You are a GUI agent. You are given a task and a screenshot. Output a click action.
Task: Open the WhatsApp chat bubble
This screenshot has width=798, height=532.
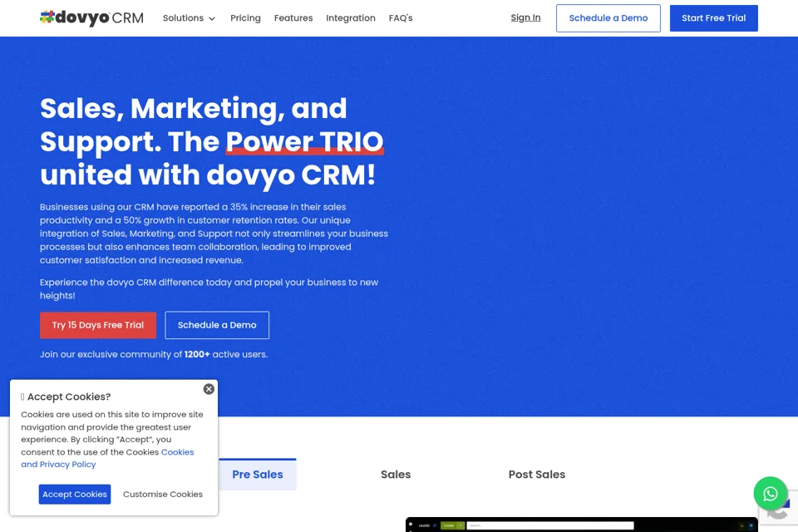point(770,493)
